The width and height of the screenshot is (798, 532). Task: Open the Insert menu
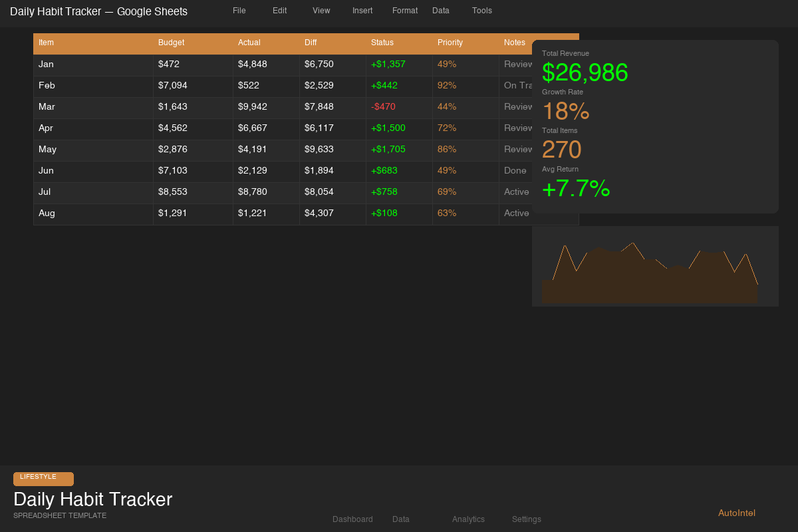click(362, 11)
